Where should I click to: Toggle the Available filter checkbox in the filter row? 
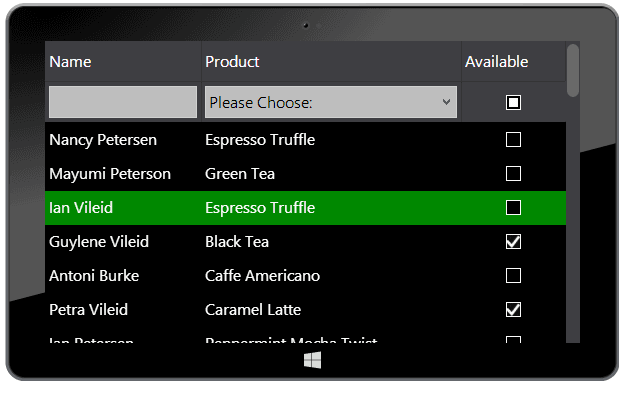tap(513, 102)
